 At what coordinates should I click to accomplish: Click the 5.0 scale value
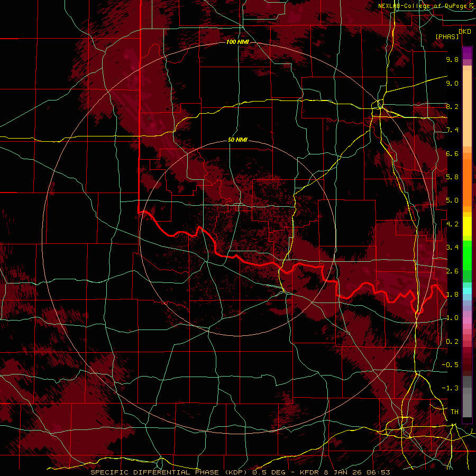(452, 200)
